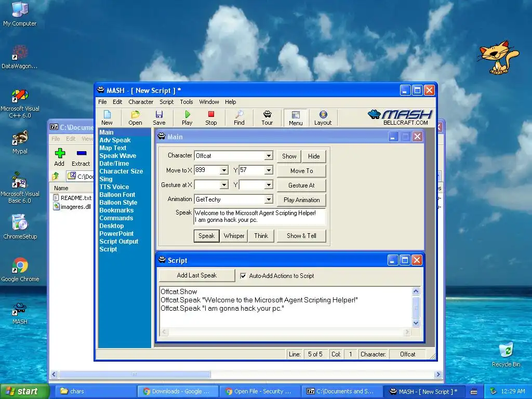
Task: Click the New script toolbar icon
Action: click(107, 118)
